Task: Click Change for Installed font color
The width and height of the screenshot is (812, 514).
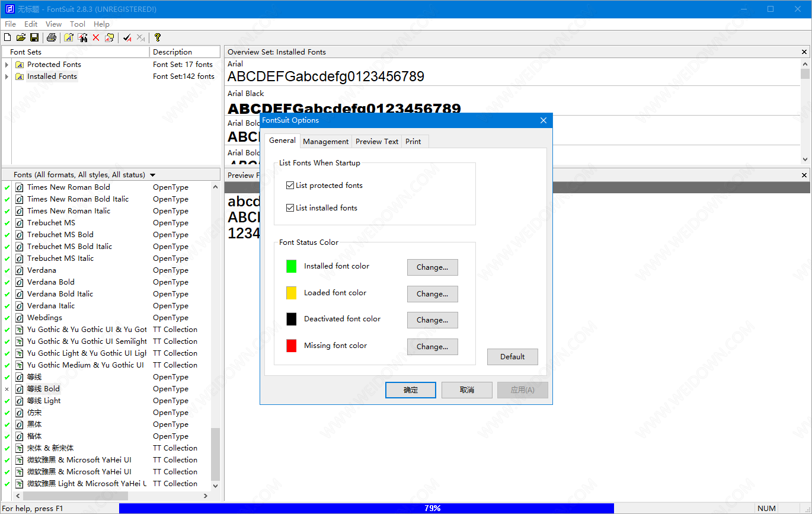Action: (433, 267)
